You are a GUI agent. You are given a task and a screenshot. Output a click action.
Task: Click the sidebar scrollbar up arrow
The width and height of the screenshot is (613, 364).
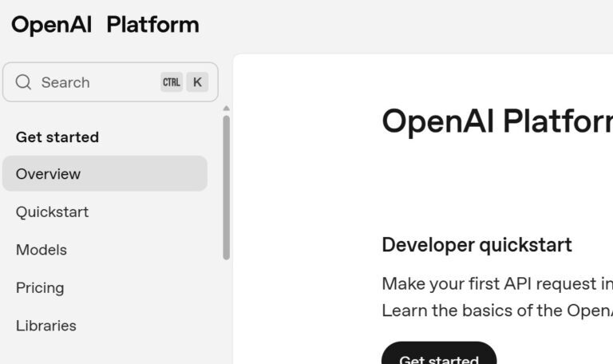226,109
